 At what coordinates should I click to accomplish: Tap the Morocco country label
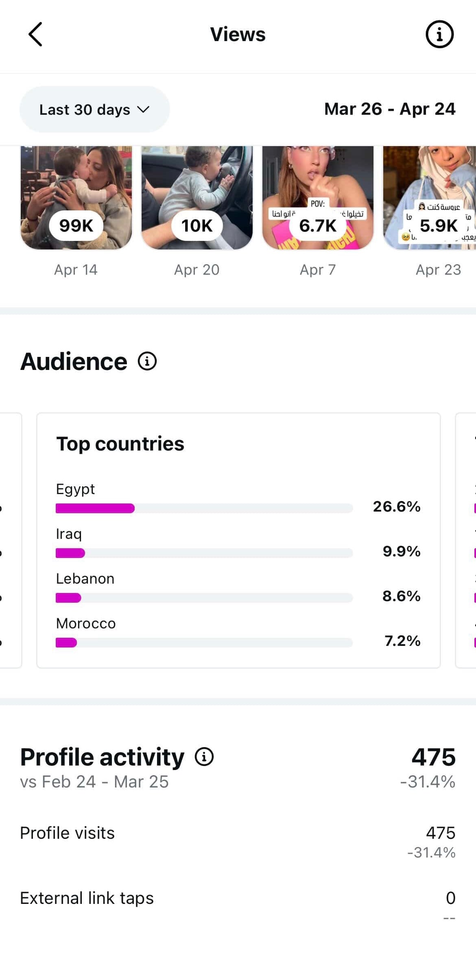click(x=86, y=623)
